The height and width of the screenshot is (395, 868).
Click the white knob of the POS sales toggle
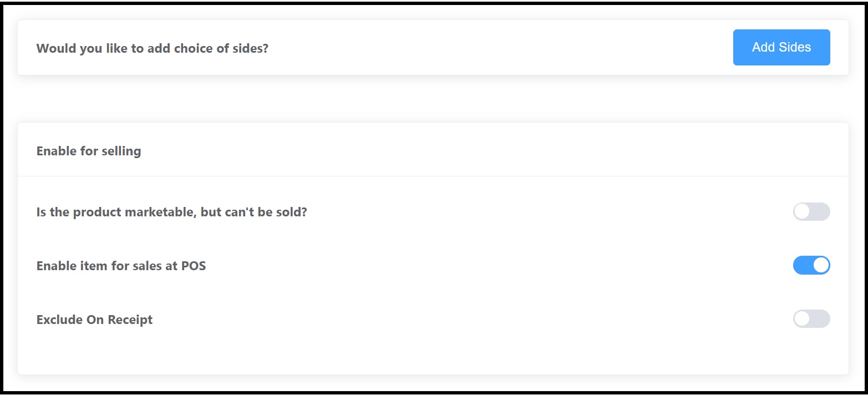coord(821,266)
